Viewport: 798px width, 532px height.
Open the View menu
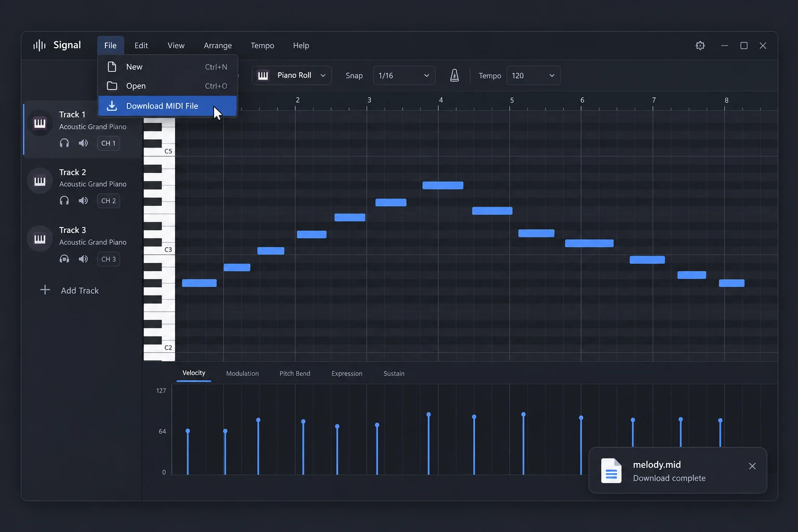pos(176,45)
